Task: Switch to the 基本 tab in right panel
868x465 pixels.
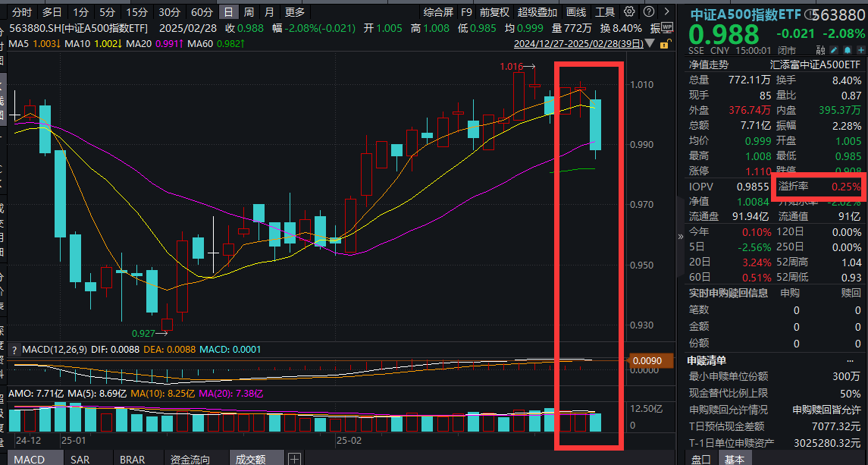Action: [735, 458]
